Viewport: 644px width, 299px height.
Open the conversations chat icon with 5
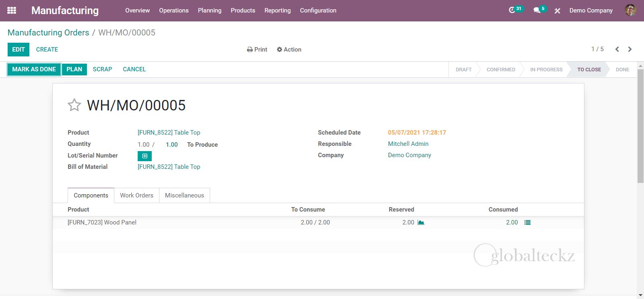(x=539, y=10)
